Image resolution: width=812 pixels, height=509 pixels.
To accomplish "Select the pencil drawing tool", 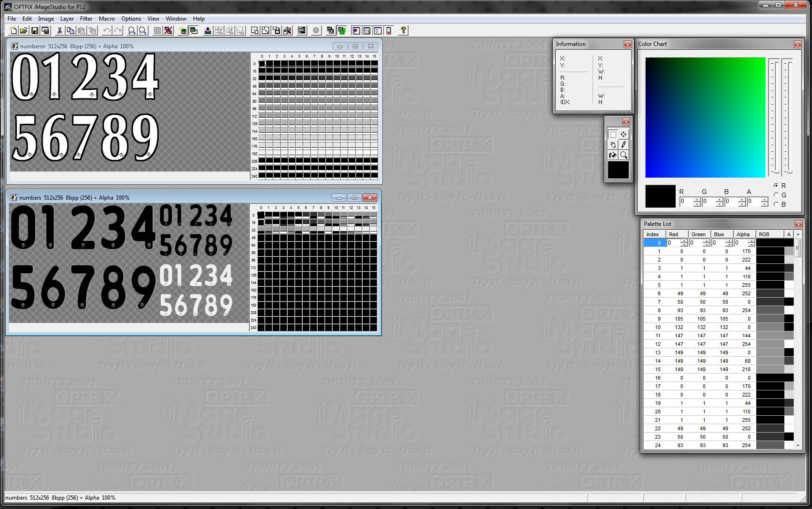I will pos(624,145).
